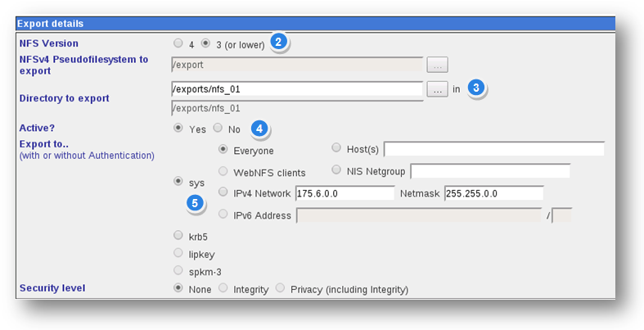
Task: Set Active to No
Action: [x=218, y=129]
